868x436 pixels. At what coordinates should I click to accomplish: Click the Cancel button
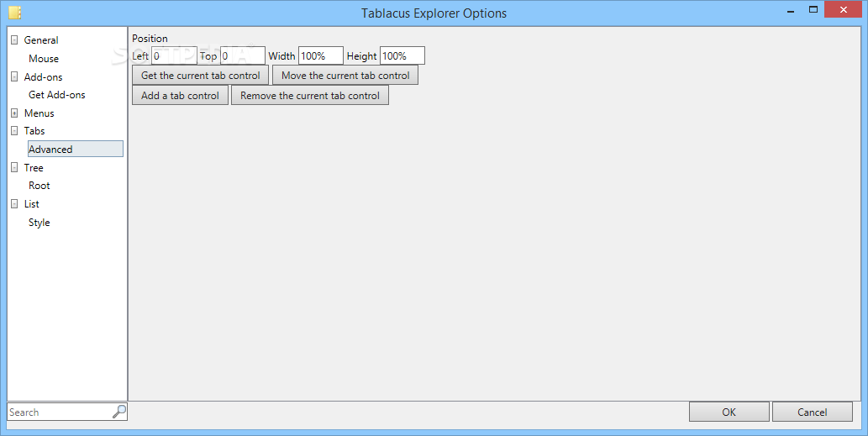point(812,412)
